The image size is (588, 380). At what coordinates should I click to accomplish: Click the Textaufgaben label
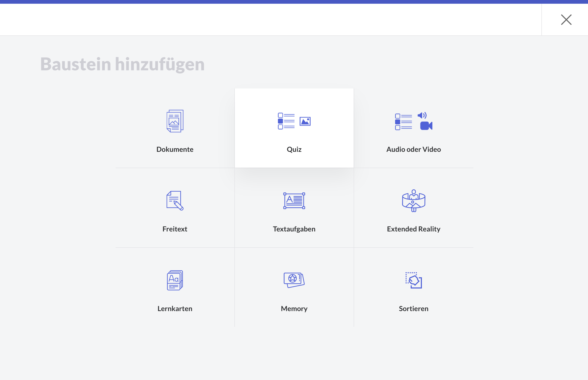point(294,229)
